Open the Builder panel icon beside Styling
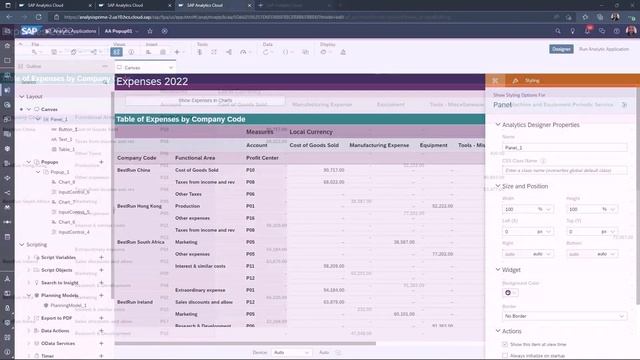640x360 pixels. (x=495, y=80)
